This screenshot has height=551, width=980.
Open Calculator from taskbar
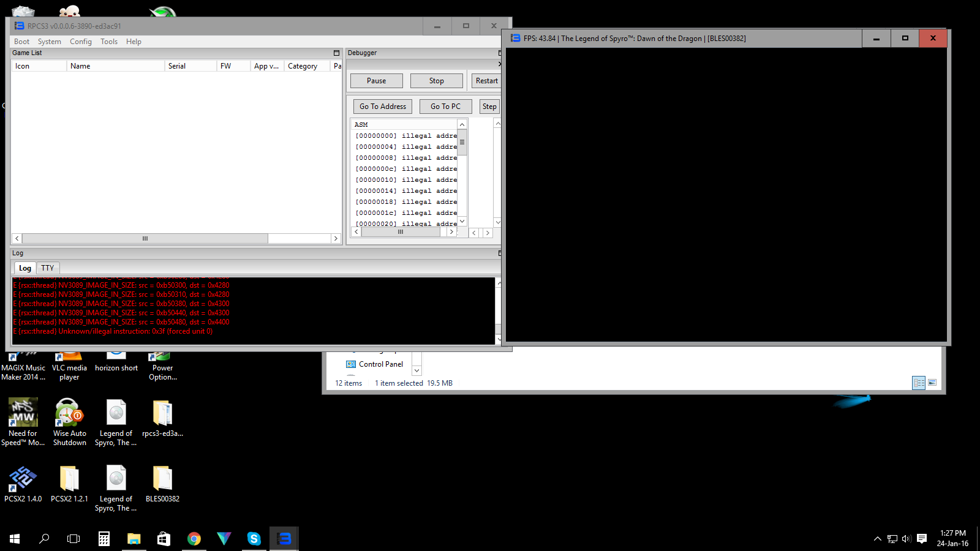[104, 539]
